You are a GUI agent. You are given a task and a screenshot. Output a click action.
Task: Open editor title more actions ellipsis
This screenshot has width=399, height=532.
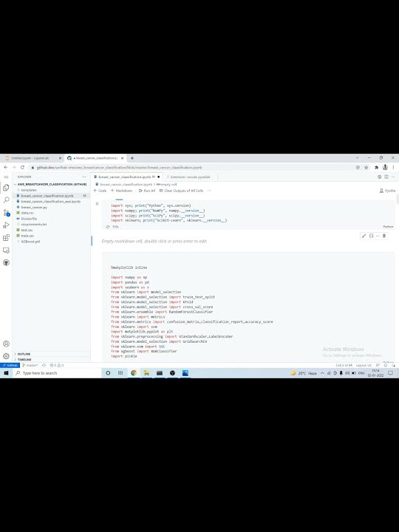(x=393, y=177)
